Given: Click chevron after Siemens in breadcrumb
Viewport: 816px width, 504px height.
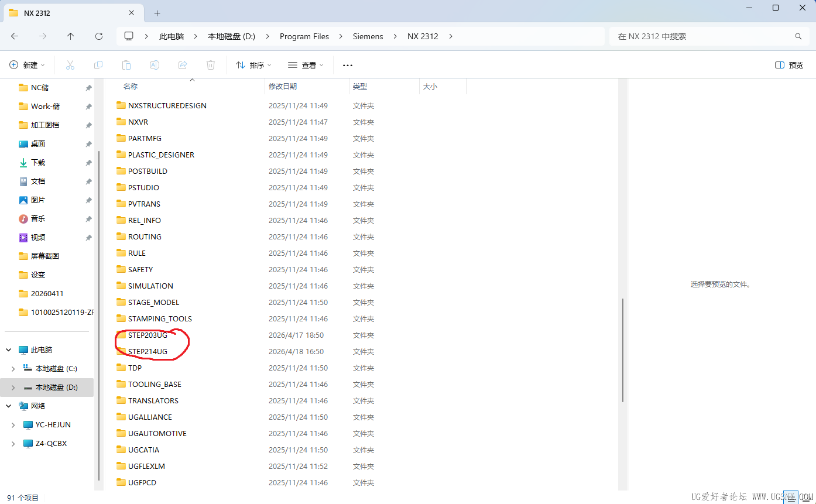Looking at the screenshot, I should tap(396, 36).
